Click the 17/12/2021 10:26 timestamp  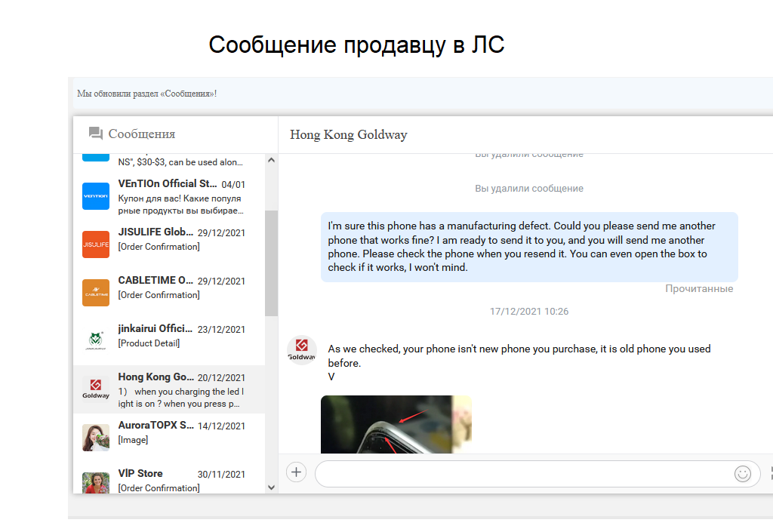click(529, 312)
